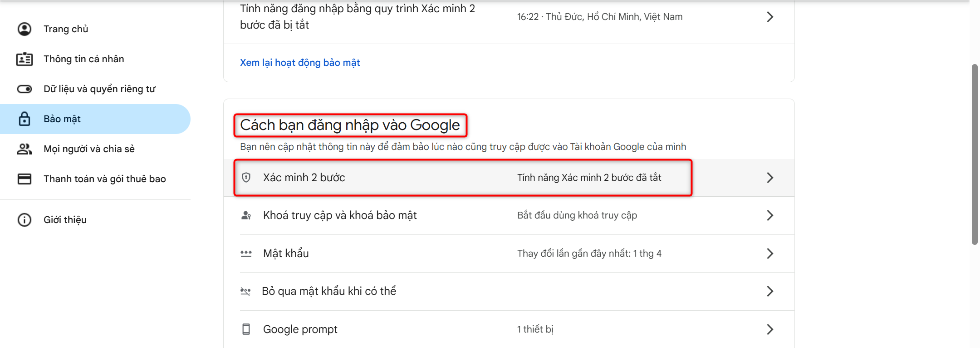Open the Thủ Đức security activity entry
980x348 pixels.
599,17
